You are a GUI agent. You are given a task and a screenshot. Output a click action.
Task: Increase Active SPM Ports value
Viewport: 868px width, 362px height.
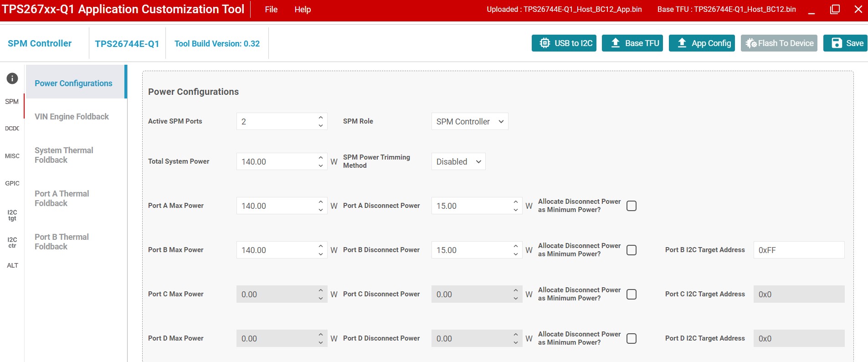[x=321, y=117]
